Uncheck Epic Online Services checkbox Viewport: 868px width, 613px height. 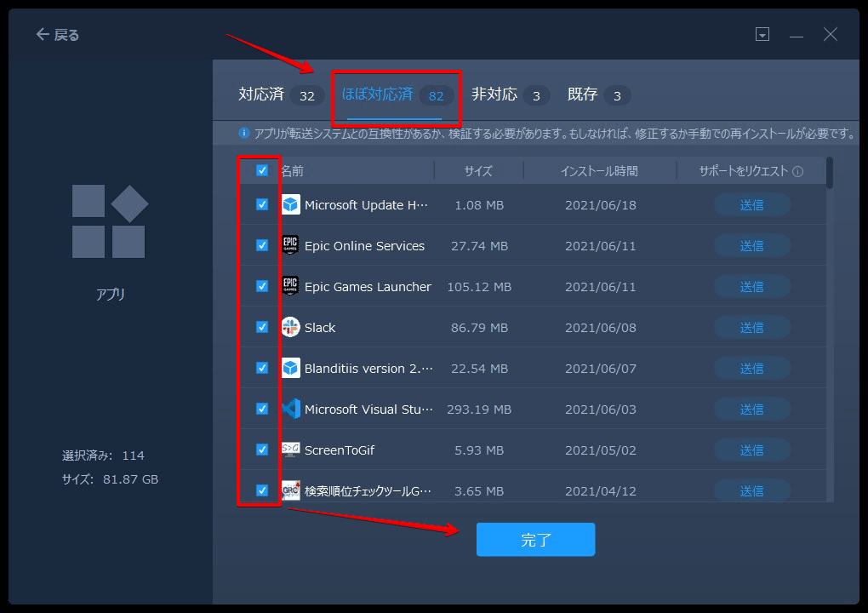point(262,245)
